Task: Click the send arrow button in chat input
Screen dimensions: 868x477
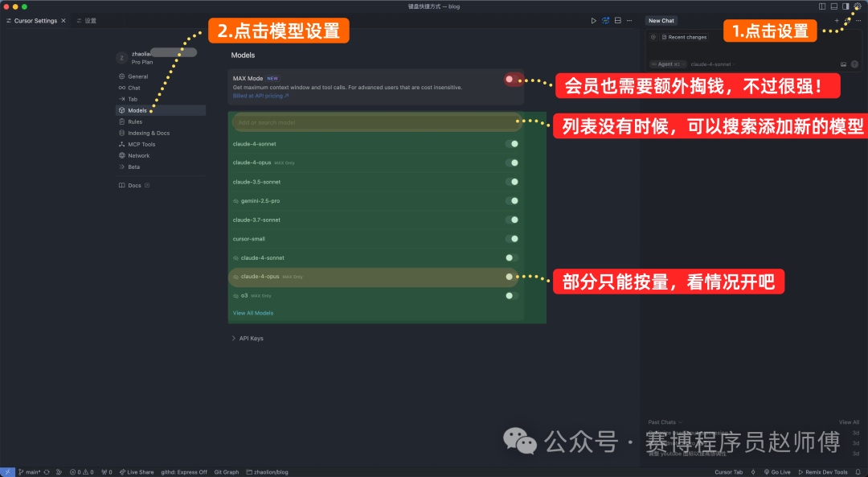Action: pyautogui.click(x=854, y=64)
